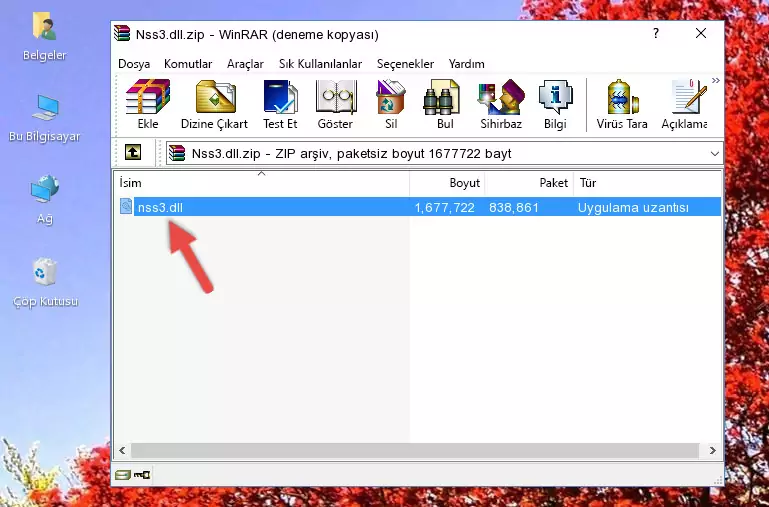769x507 pixels.
Task: Click the 838,861 packed size value
Action: coord(513,207)
